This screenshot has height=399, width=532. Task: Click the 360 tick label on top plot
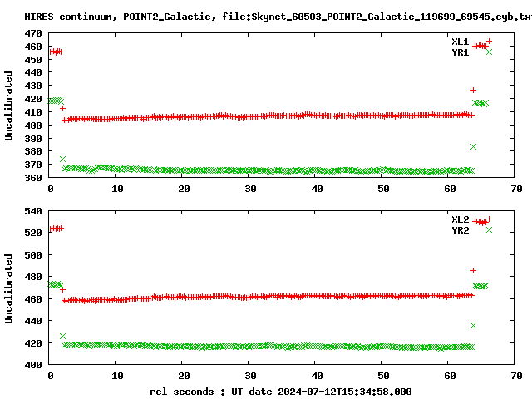33,177
